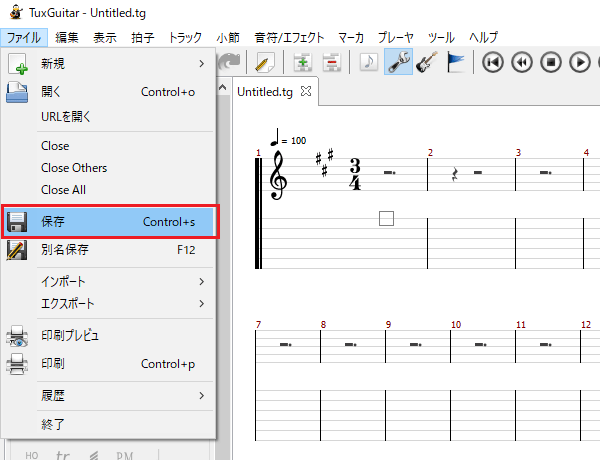
Task: Click the electric guitar toolbar icon
Action: click(x=427, y=62)
